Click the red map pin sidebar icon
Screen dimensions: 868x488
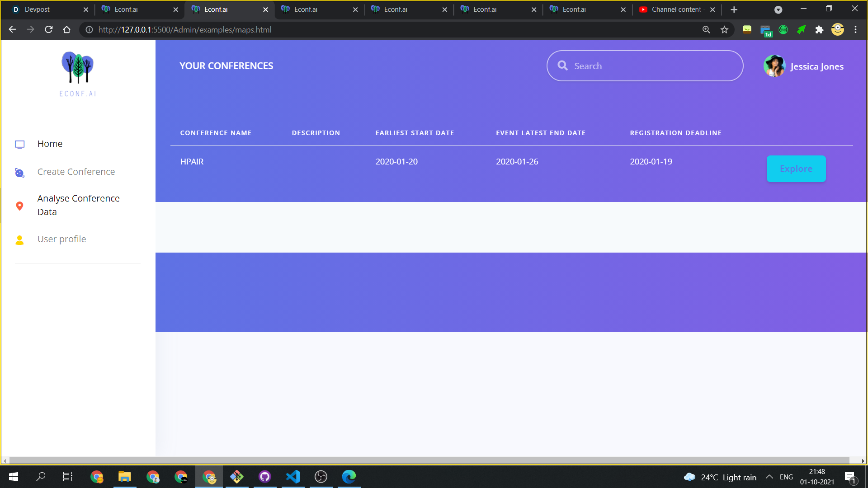pos(19,206)
